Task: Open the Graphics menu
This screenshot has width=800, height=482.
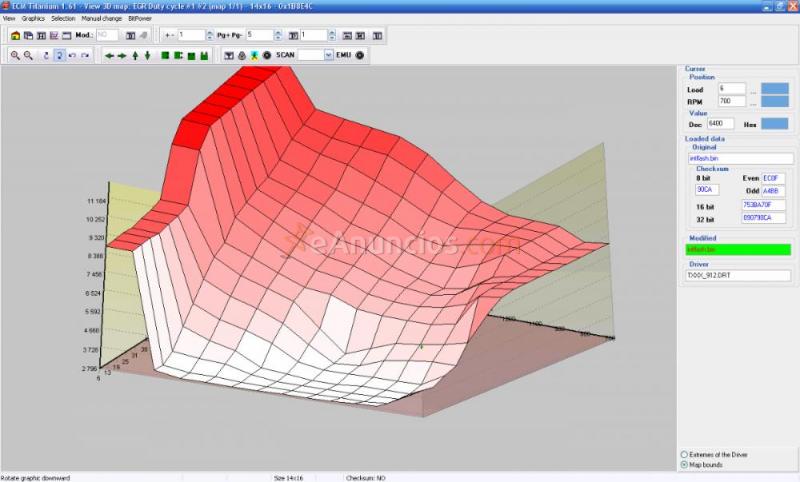Action: point(33,18)
